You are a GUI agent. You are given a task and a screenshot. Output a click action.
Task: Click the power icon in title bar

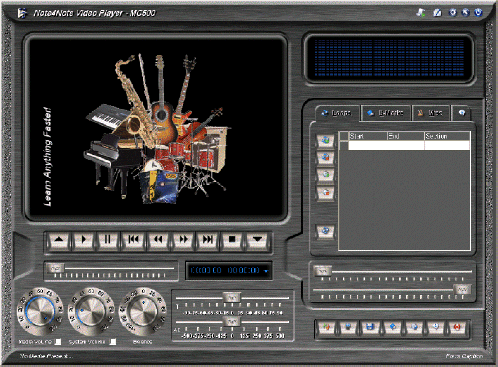[x=478, y=13]
